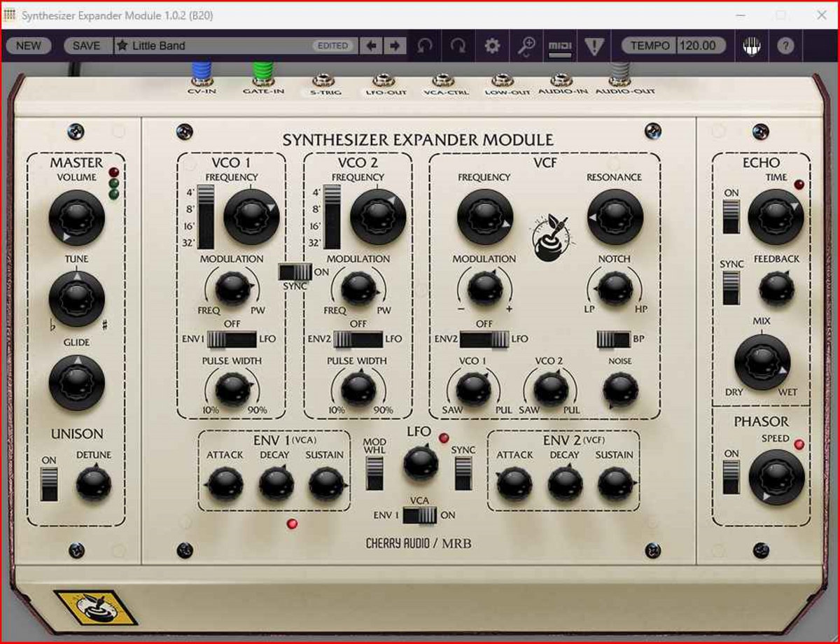Viewport: 840px width, 644px height.
Task: Click the redo arrow icon in toolbar
Action: pyautogui.click(x=458, y=46)
